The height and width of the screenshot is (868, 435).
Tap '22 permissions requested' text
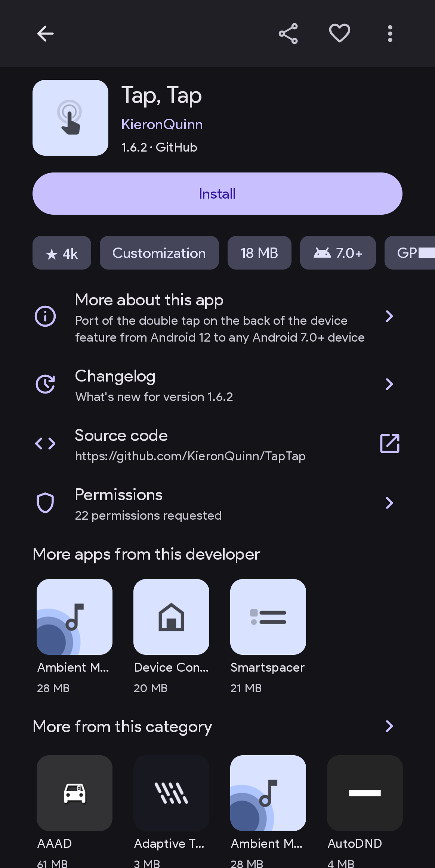pos(148,516)
